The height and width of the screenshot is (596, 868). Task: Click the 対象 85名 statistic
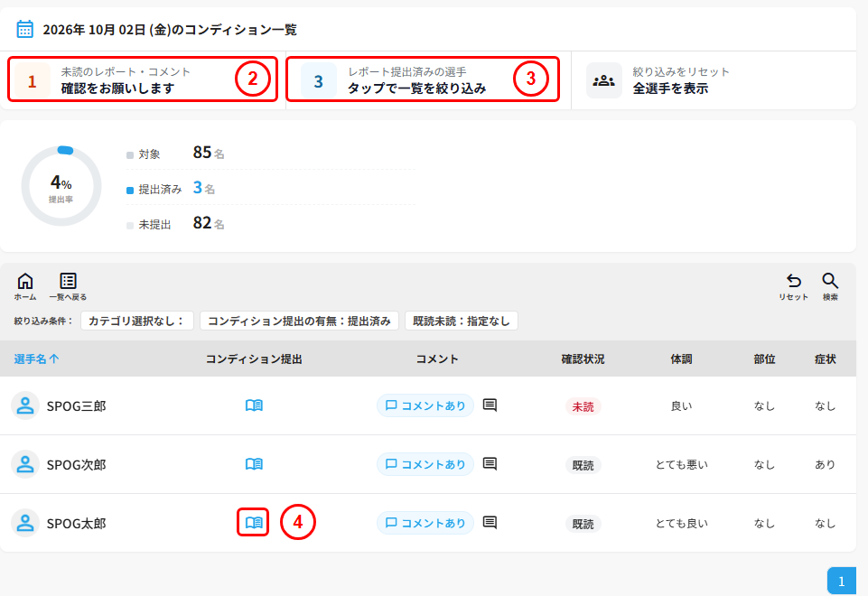(x=175, y=153)
